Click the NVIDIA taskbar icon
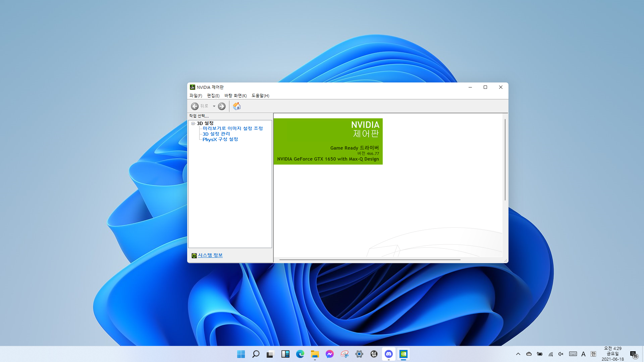644x362 pixels. [404, 354]
